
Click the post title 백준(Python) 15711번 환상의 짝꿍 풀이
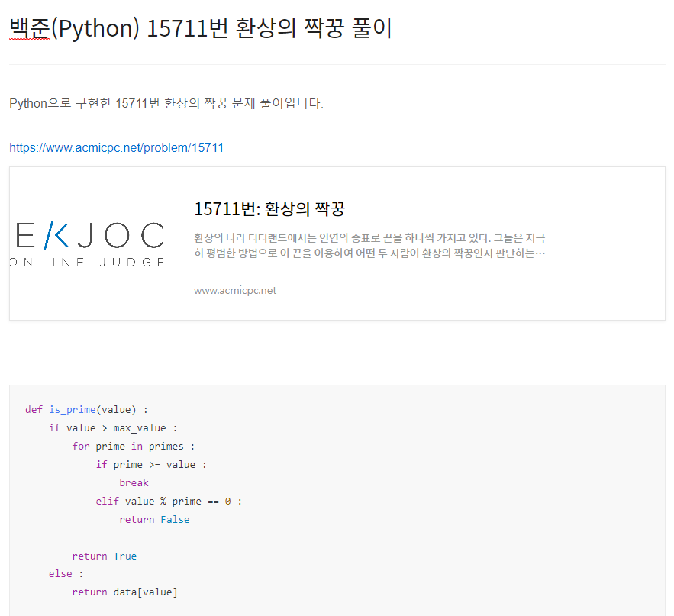(200, 28)
